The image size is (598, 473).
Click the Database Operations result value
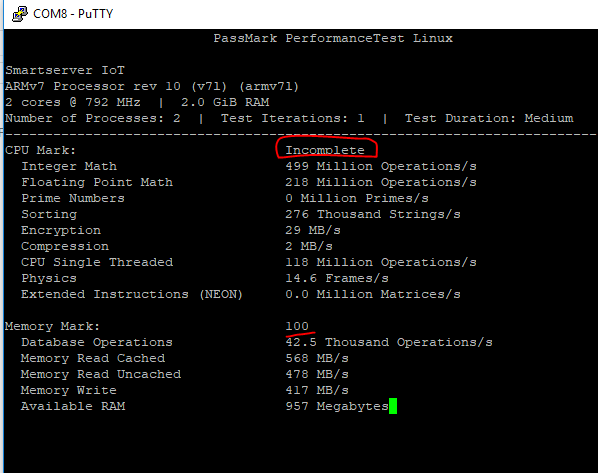click(389, 342)
